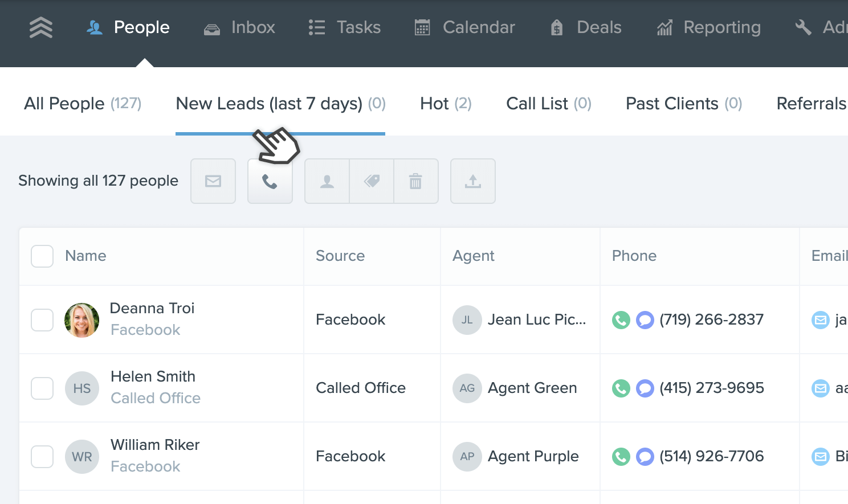Viewport: 848px width, 504px height.
Task: Open the Inbox menu item
Action: (x=240, y=27)
